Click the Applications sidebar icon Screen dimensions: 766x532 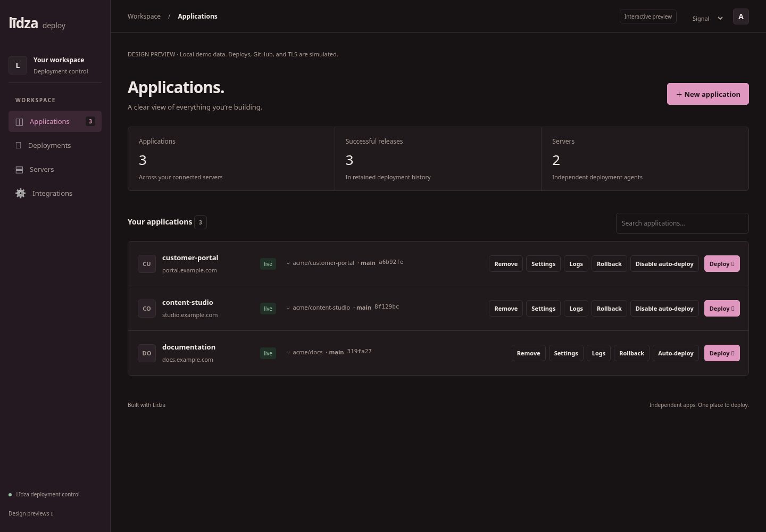20,122
